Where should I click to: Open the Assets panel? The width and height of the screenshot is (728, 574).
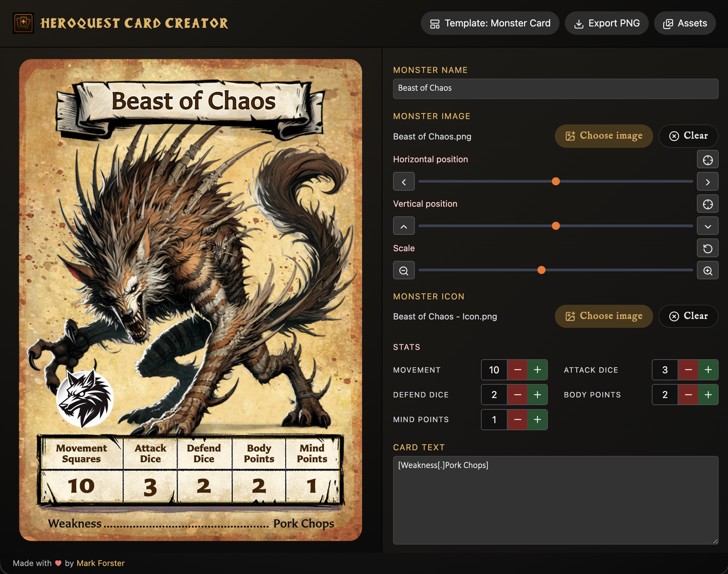685,23
